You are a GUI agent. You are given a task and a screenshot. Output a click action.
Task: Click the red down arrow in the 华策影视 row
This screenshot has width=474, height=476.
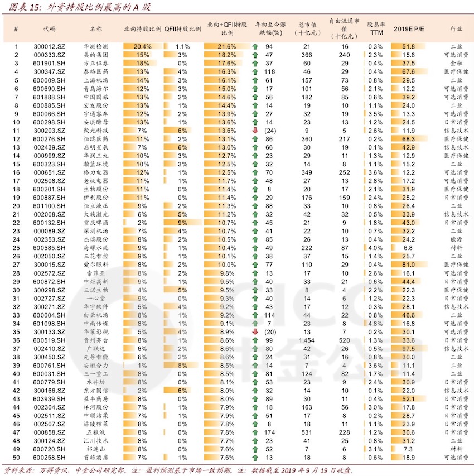point(255,332)
